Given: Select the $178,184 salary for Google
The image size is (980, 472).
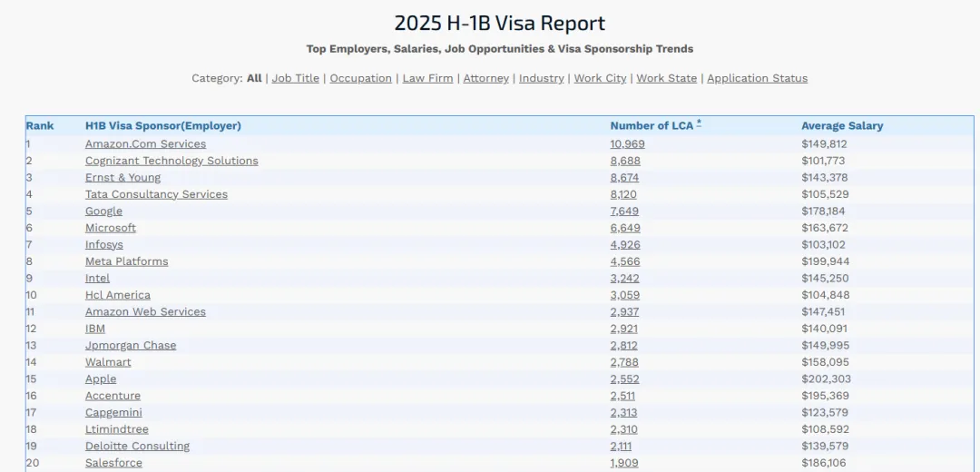Looking at the screenshot, I should (823, 211).
